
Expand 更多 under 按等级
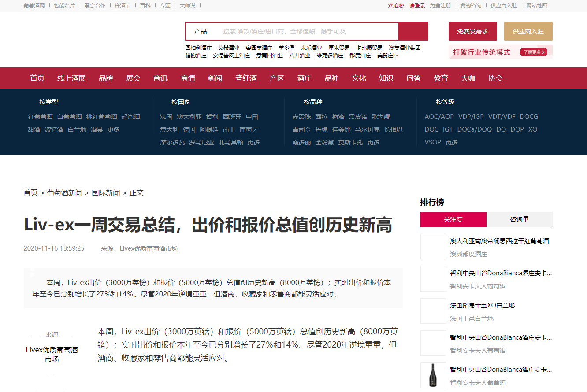coord(452,142)
